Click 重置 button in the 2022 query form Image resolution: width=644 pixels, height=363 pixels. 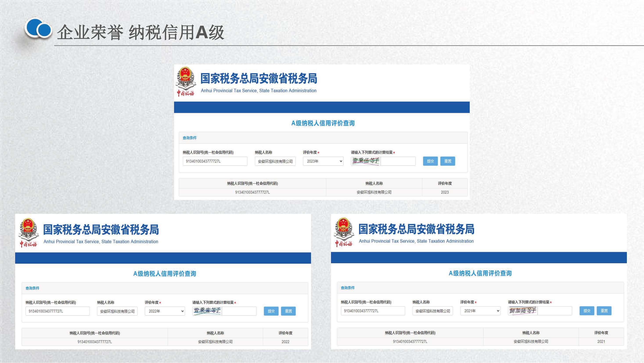288,311
